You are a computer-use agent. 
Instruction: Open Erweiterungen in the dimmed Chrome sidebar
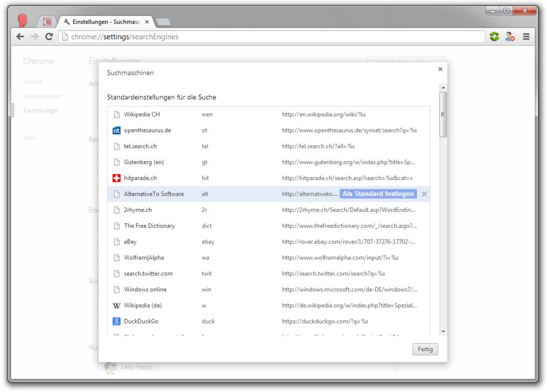coord(42,96)
